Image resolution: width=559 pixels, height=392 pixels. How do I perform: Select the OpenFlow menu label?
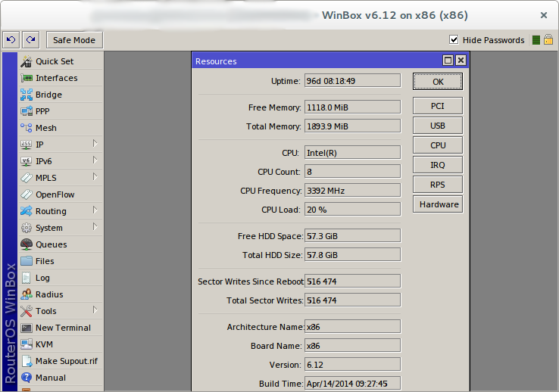pos(55,194)
